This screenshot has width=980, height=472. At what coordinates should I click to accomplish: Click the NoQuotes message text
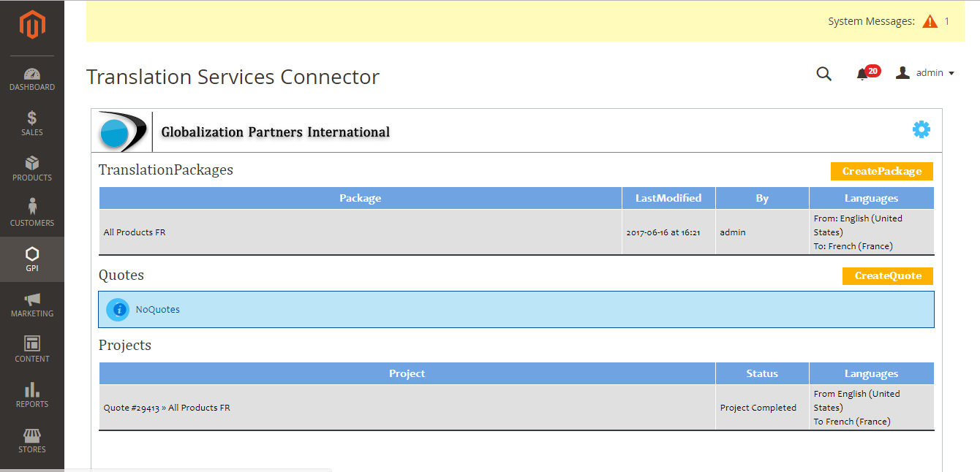tap(158, 310)
